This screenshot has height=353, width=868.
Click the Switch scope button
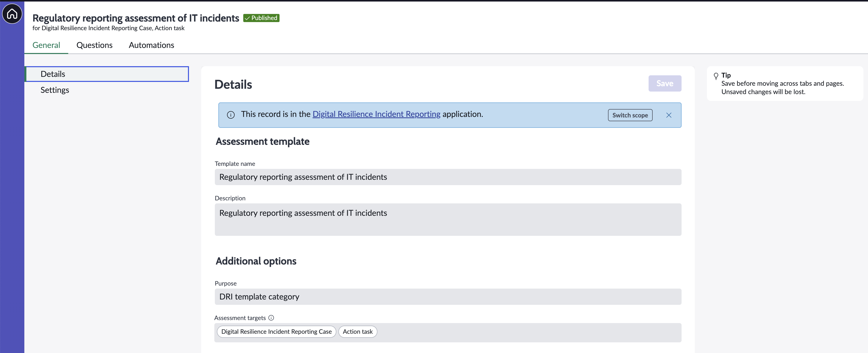(630, 115)
